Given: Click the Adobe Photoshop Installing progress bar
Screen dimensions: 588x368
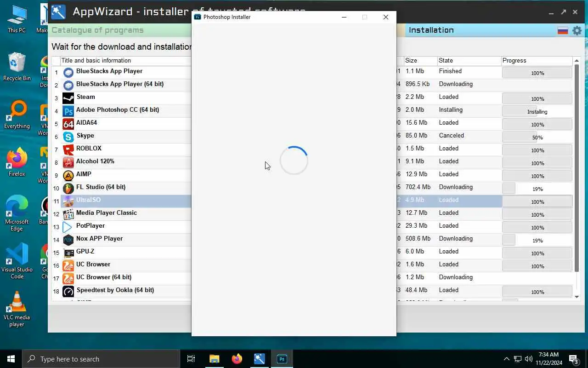Looking at the screenshot, I should pos(537,111).
